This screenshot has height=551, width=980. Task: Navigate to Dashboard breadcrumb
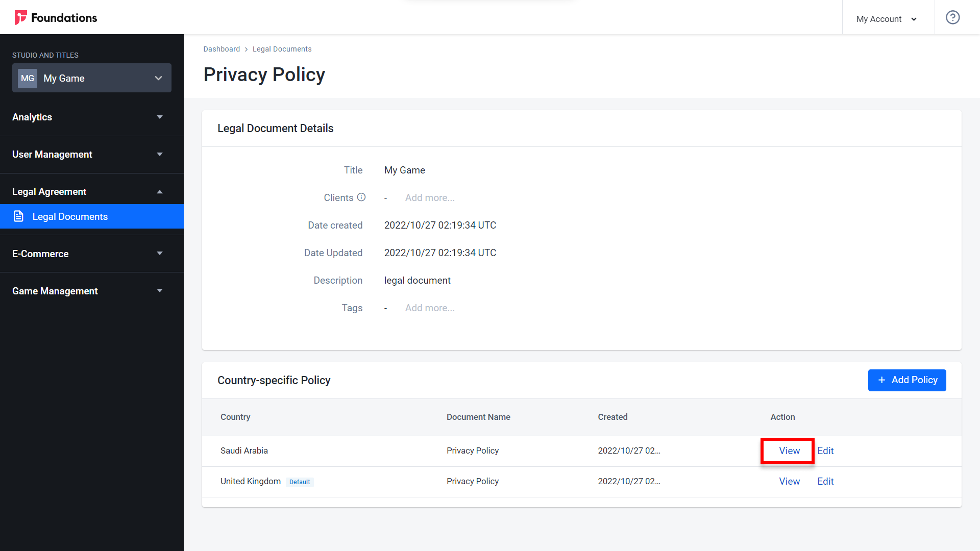click(x=222, y=48)
